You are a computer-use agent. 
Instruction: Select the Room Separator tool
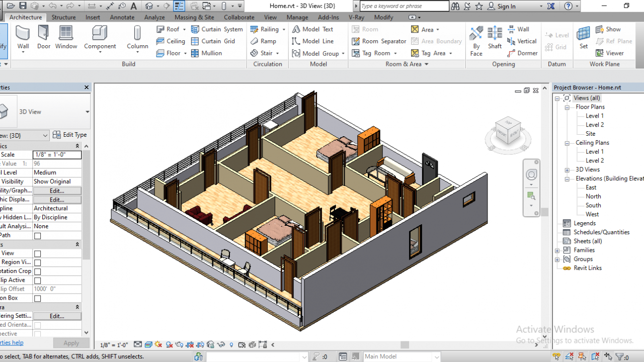pyautogui.click(x=379, y=41)
